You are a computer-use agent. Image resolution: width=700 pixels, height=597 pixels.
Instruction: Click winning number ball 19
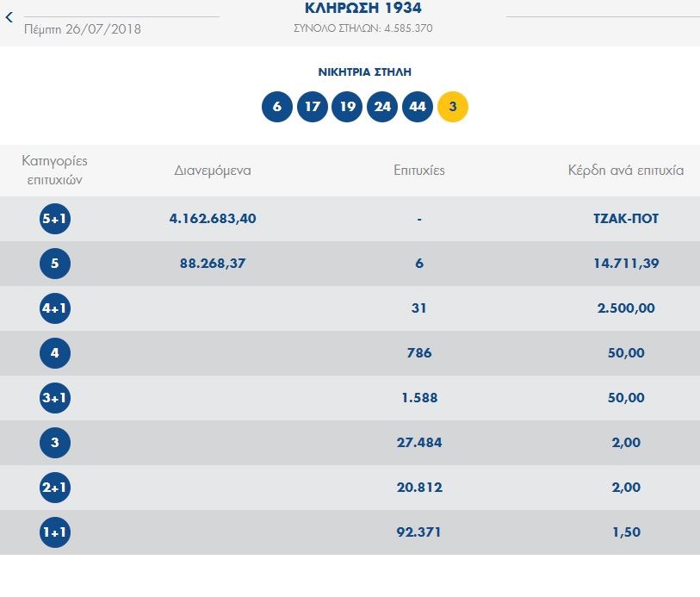pos(347,107)
